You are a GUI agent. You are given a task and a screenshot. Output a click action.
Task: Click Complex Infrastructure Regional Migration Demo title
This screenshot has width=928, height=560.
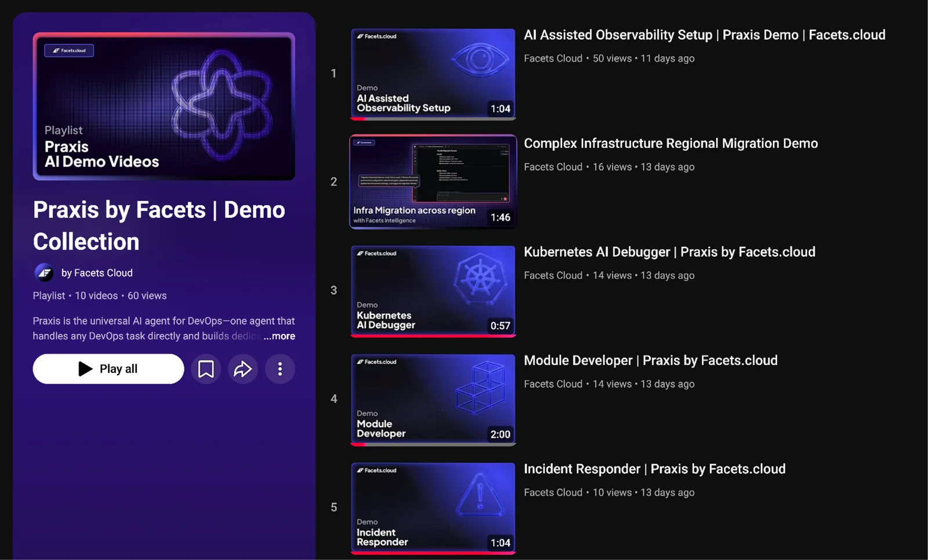[670, 143]
